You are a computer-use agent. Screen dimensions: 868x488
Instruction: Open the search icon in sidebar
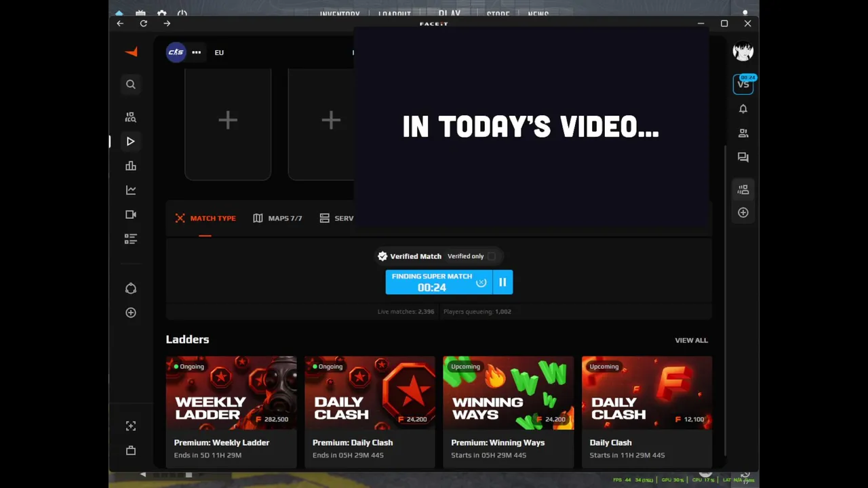[x=131, y=84]
